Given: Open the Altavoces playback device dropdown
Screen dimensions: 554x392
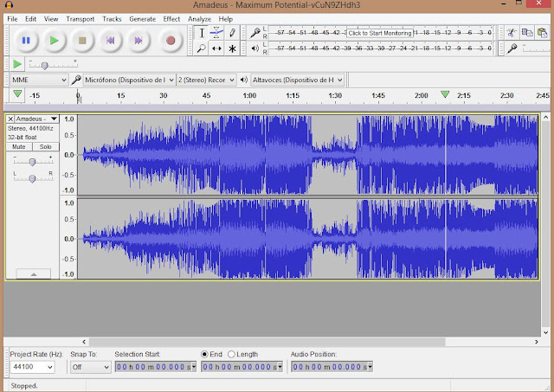Looking at the screenshot, I should pos(297,80).
